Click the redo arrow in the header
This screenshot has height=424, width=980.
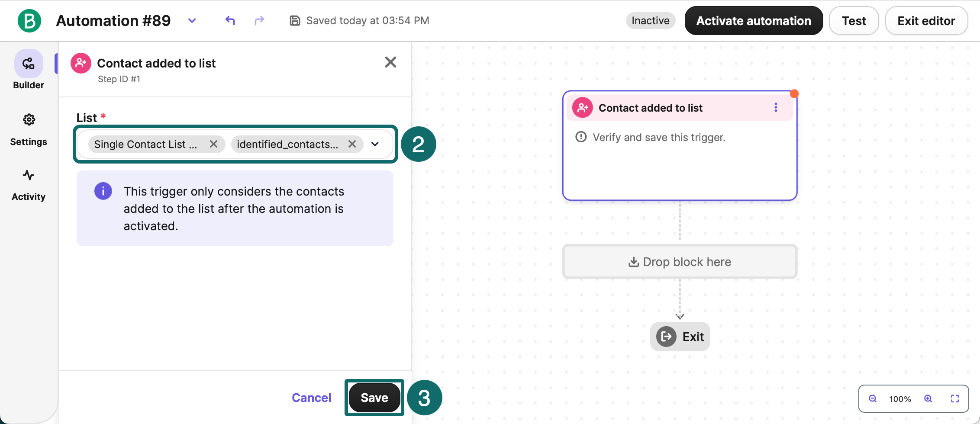tap(259, 20)
